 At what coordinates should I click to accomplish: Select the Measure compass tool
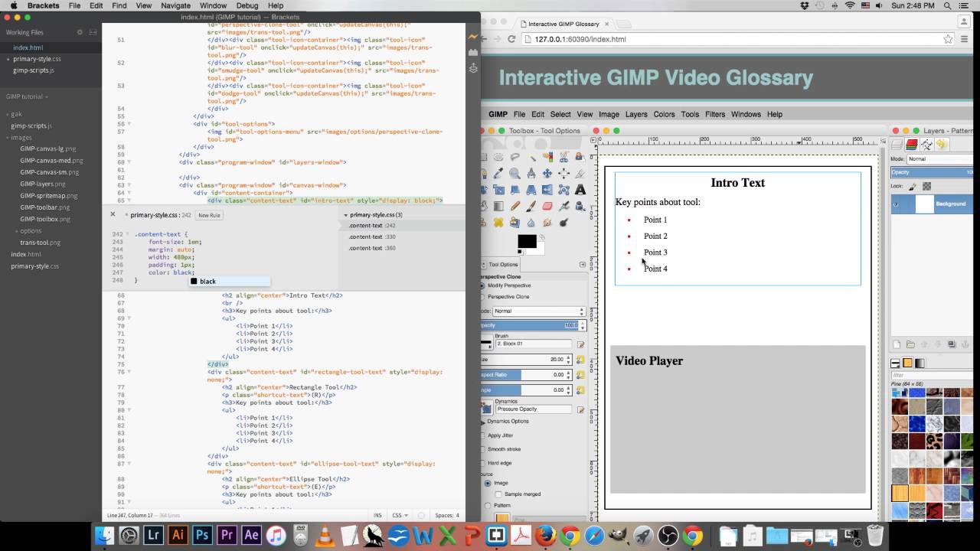pyautogui.click(x=531, y=173)
